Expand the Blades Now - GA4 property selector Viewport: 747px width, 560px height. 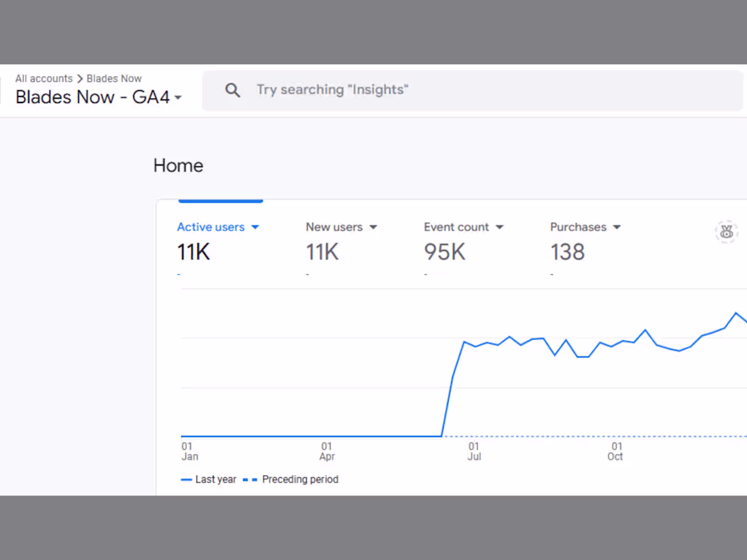(x=178, y=98)
